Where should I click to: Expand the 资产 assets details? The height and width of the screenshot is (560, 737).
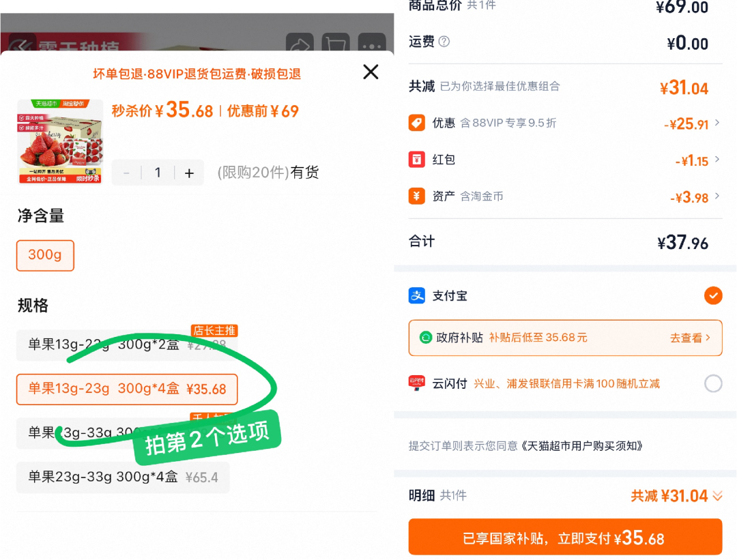coord(719,196)
